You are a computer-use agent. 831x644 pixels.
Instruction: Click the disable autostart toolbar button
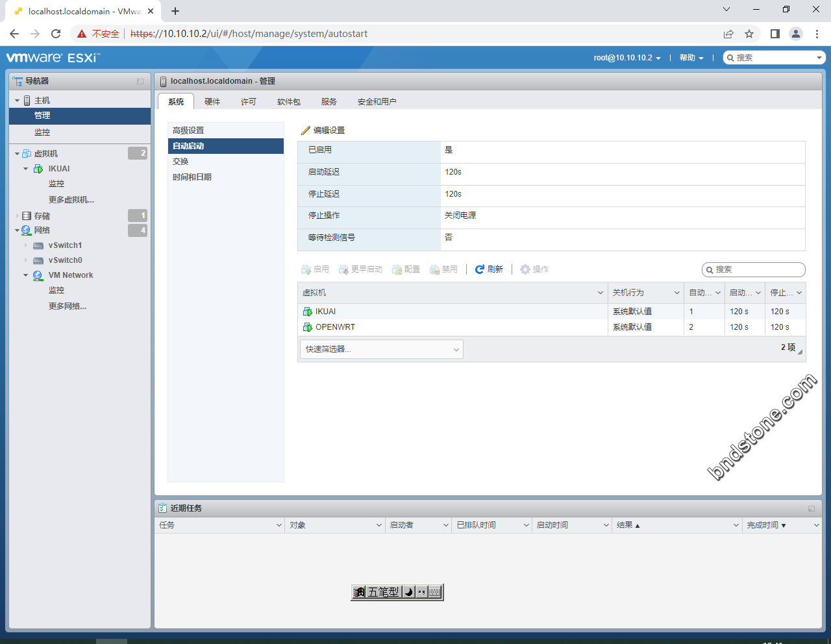(x=443, y=269)
